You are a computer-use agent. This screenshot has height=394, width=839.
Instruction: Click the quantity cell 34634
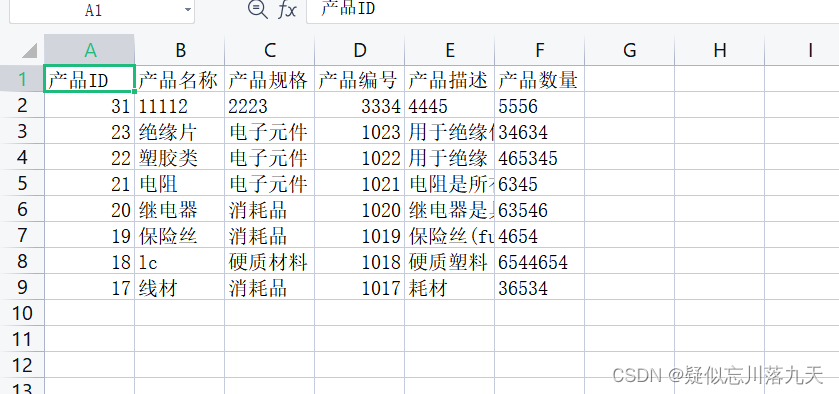pyautogui.click(x=539, y=131)
